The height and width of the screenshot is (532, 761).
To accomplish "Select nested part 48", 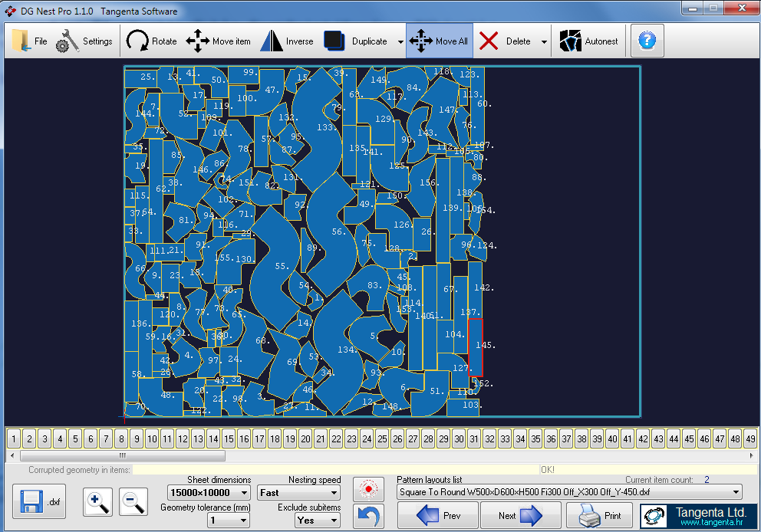I will coord(160,398).
